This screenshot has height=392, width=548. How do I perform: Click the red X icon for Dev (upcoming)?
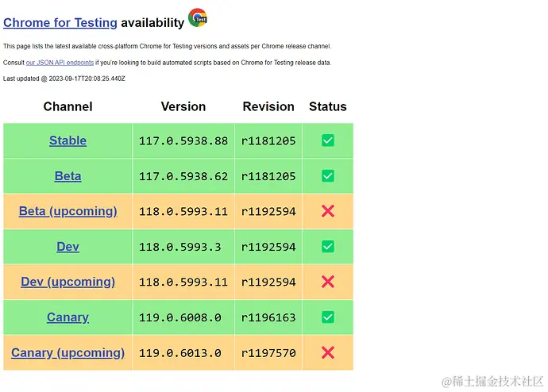coord(328,282)
